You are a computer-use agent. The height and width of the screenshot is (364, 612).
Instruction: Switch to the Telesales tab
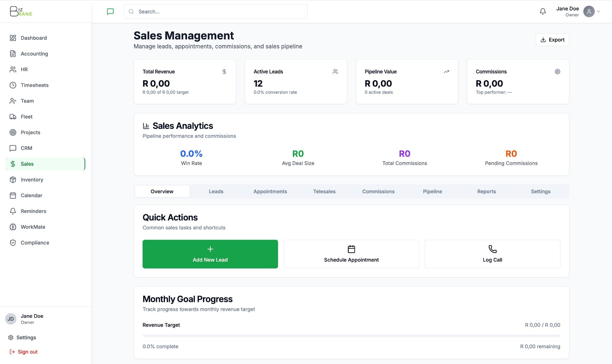324,191
